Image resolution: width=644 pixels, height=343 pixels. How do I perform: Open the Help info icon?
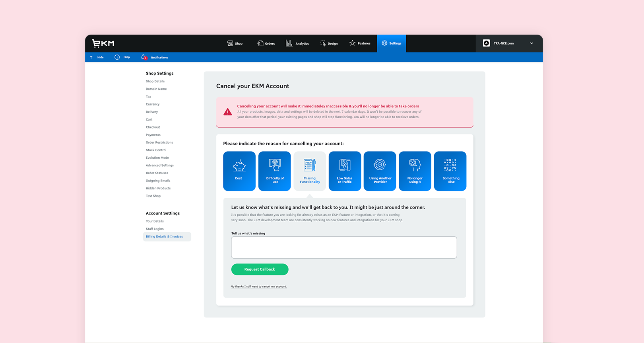[x=117, y=57]
